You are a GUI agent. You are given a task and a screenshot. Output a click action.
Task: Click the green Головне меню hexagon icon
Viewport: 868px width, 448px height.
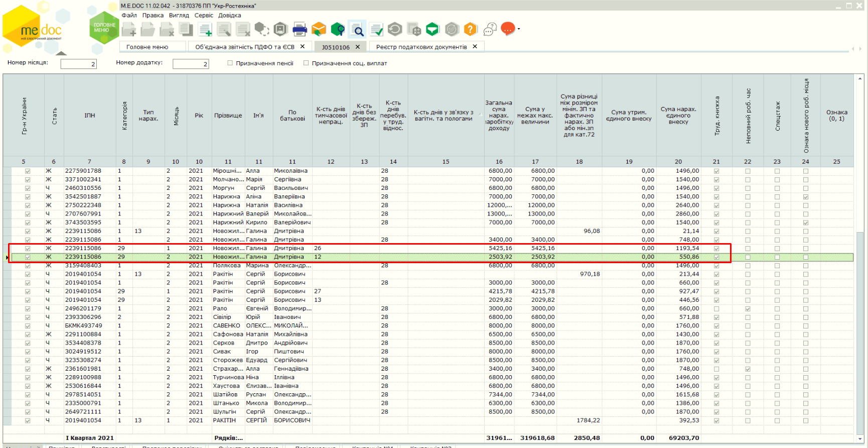click(104, 28)
